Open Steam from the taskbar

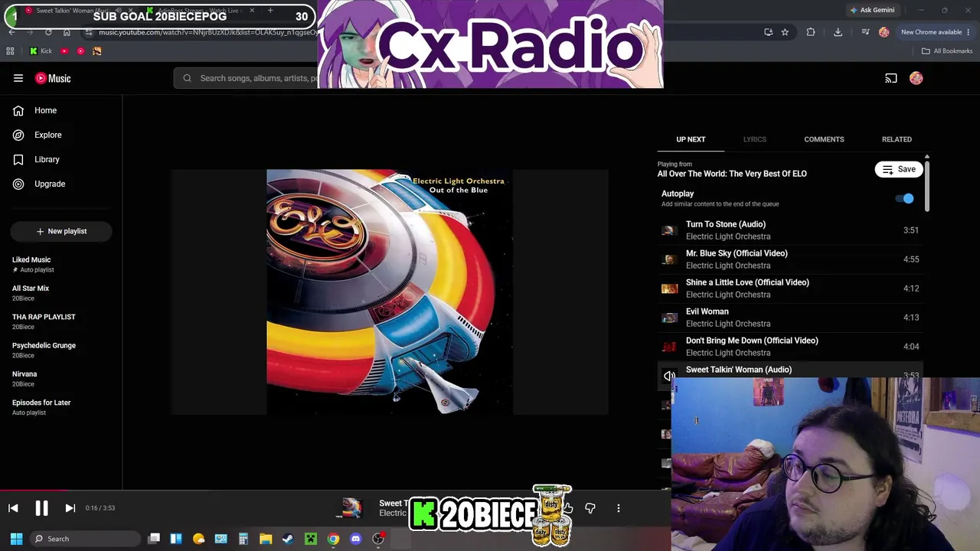(288, 539)
